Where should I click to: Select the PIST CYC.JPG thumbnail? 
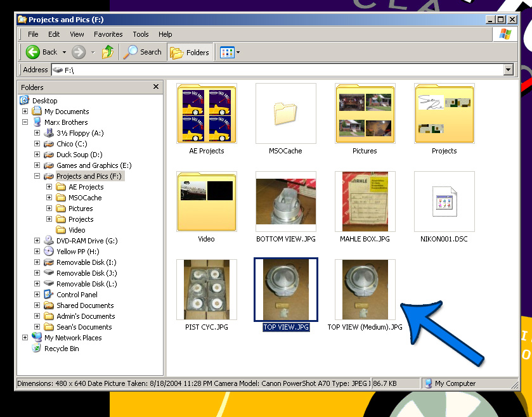click(x=207, y=290)
